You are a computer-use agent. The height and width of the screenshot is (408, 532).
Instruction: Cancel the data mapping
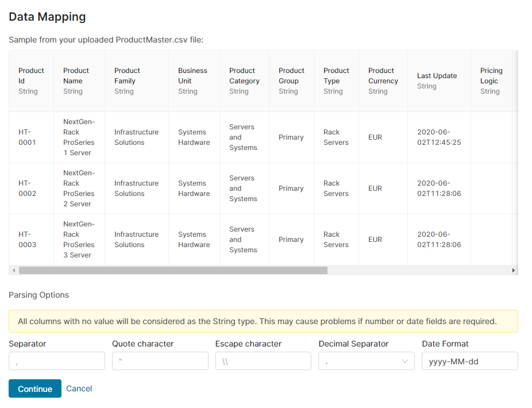tap(79, 388)
